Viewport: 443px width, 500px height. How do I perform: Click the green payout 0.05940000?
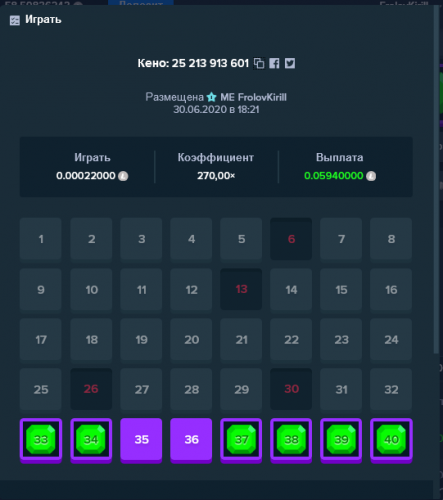click(334, 176)
